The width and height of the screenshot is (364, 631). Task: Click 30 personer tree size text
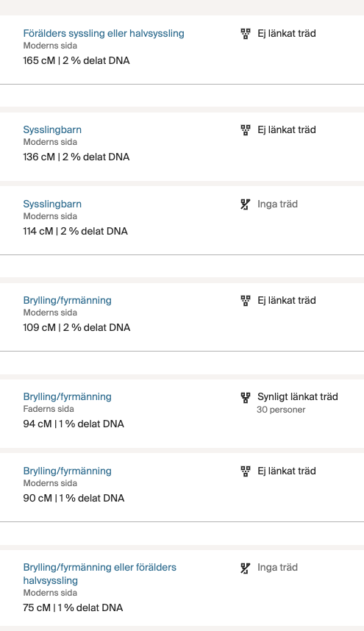point(281,410)
